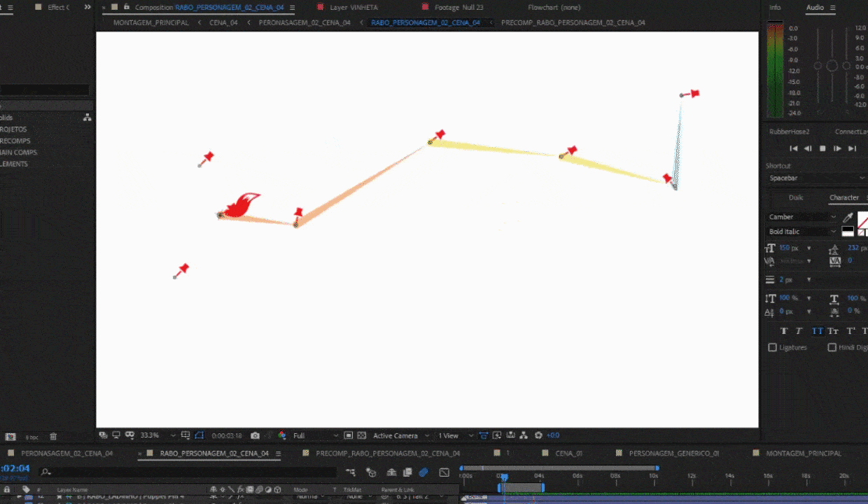Screen dimensions: 868x504
Task: Show channel and color management icon
Action: click(281, 435)
